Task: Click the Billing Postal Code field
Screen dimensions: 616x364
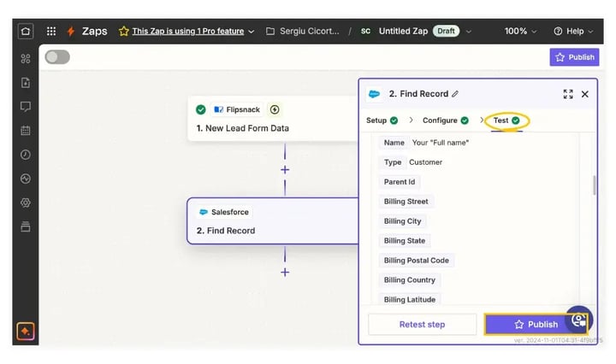Action: 416,261
